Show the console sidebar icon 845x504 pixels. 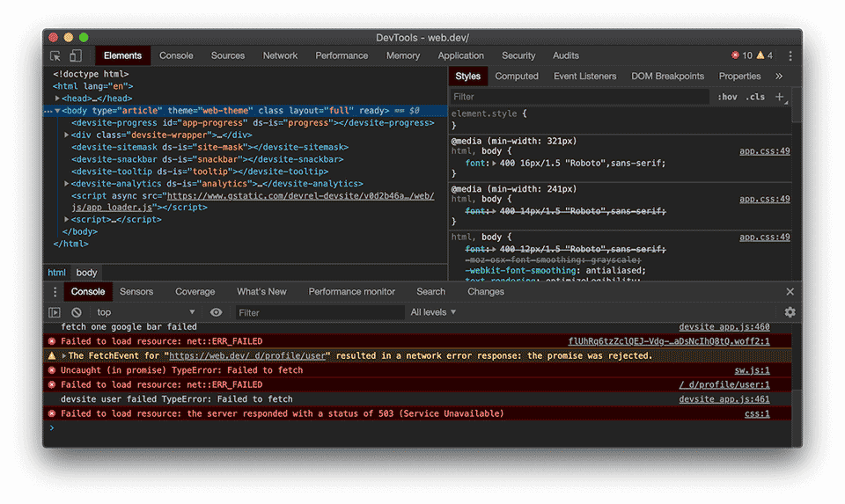(x=55, y=312)
